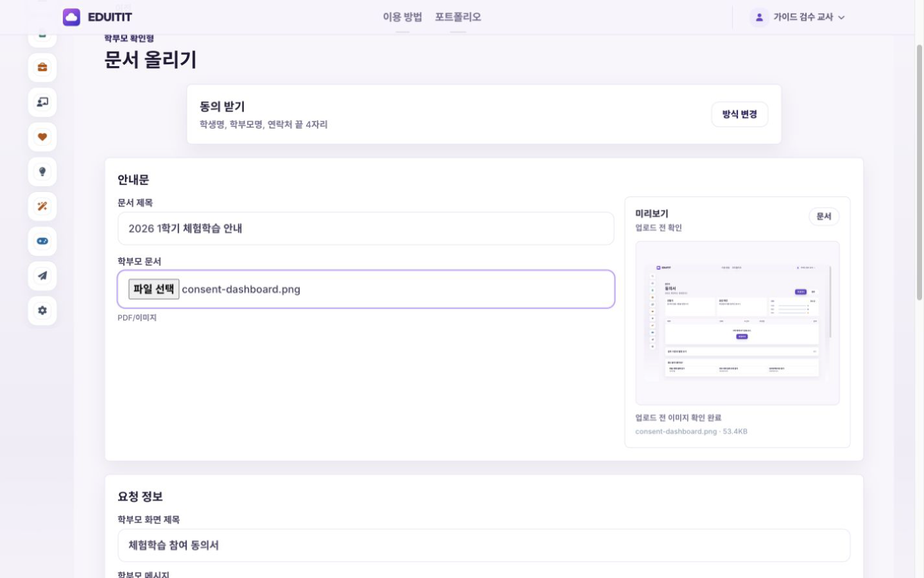Expand the 가이드 검수 교사 account dropdown
Screen dimensions: 924x578
798,17
